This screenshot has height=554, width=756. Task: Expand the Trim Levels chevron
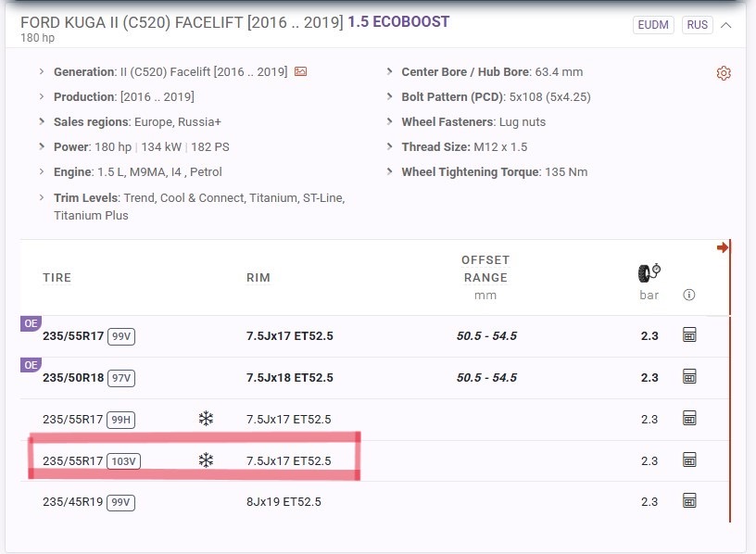pyautogui.click(x=42, y=197)
